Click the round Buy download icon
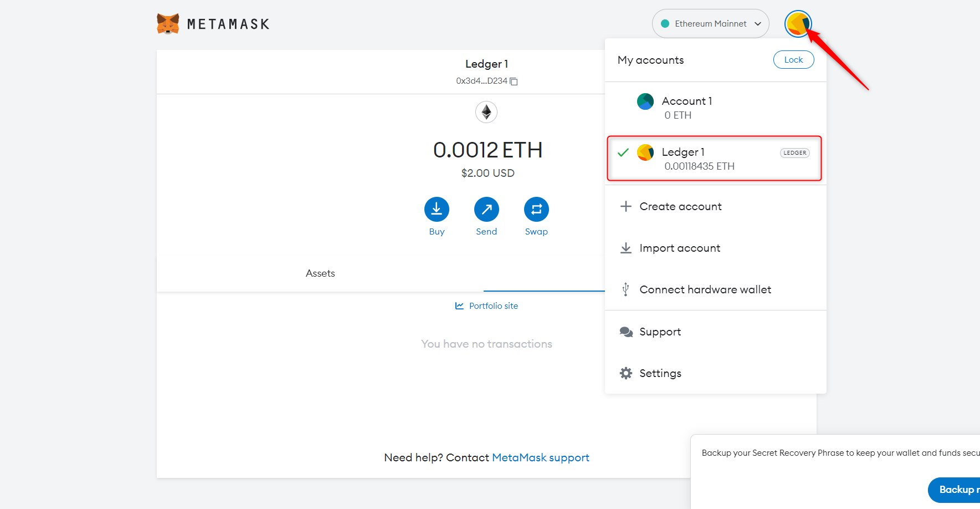 437,210
